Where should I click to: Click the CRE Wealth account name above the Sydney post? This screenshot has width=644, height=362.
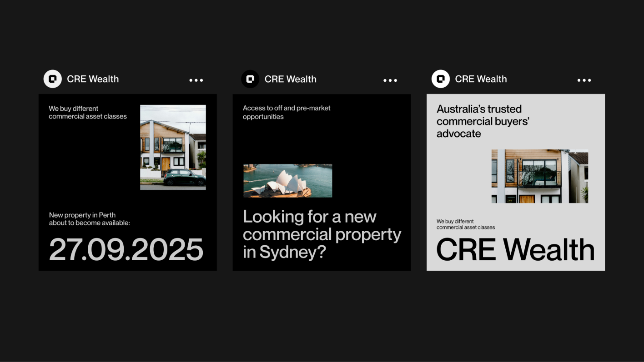click(x=290, y=79)
